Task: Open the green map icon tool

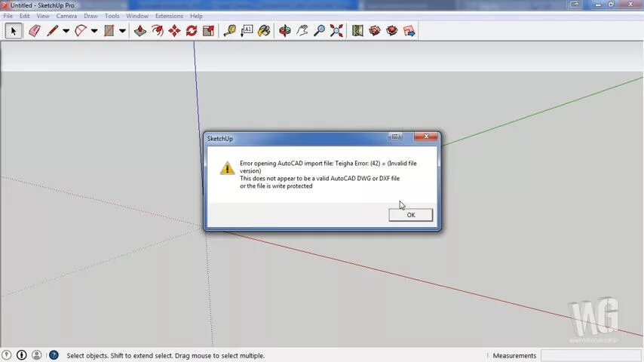Action: [x=357, y=31]
